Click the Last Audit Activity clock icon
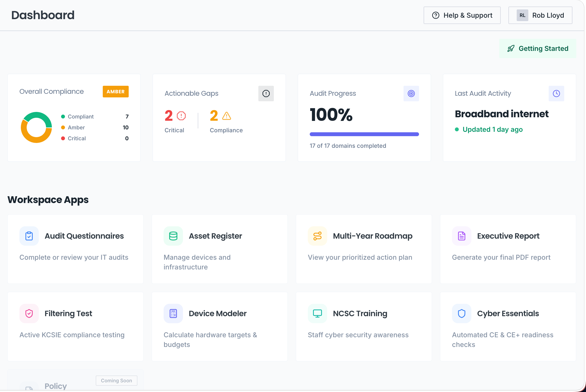Image resolution: width=586 pixels, height=392 pixels. 556,94
